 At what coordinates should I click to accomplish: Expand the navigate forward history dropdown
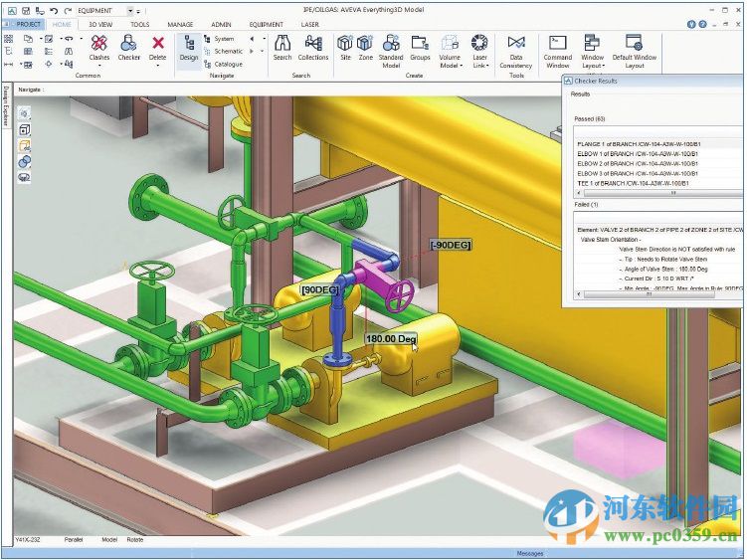(263, 51)
